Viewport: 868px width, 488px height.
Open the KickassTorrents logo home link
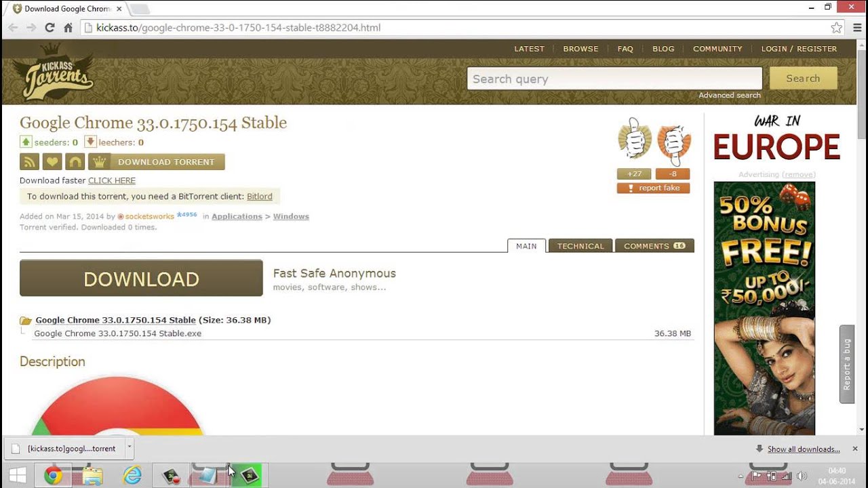click(53, 72)
